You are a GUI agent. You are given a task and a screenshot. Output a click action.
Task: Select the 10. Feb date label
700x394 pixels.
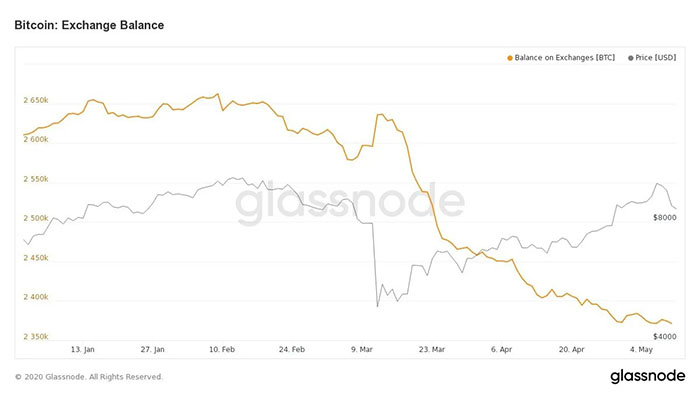222,349
